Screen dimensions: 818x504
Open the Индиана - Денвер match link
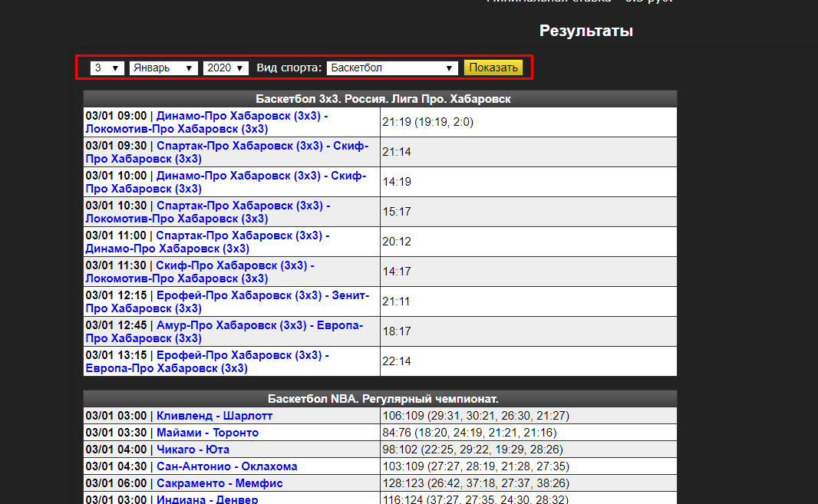(207, 499)
